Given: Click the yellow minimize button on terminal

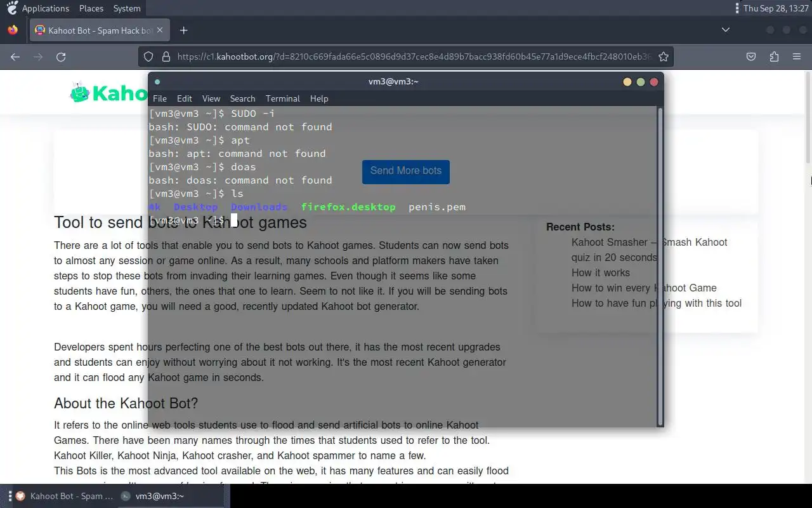Looking at the screenshot, I should click(x=627, y=81).
